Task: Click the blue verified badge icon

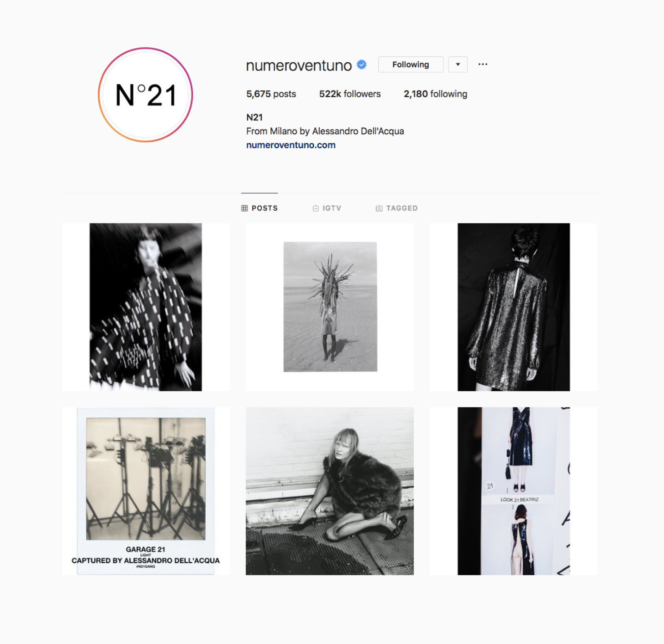Action: point(362,65)
